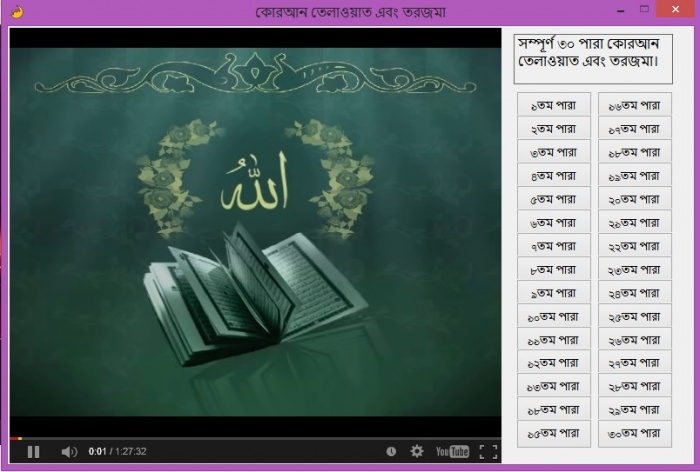Viewport: 700px width, 472px height.
Task: Open the ৪তম পারা button
Action: point(554,175)
